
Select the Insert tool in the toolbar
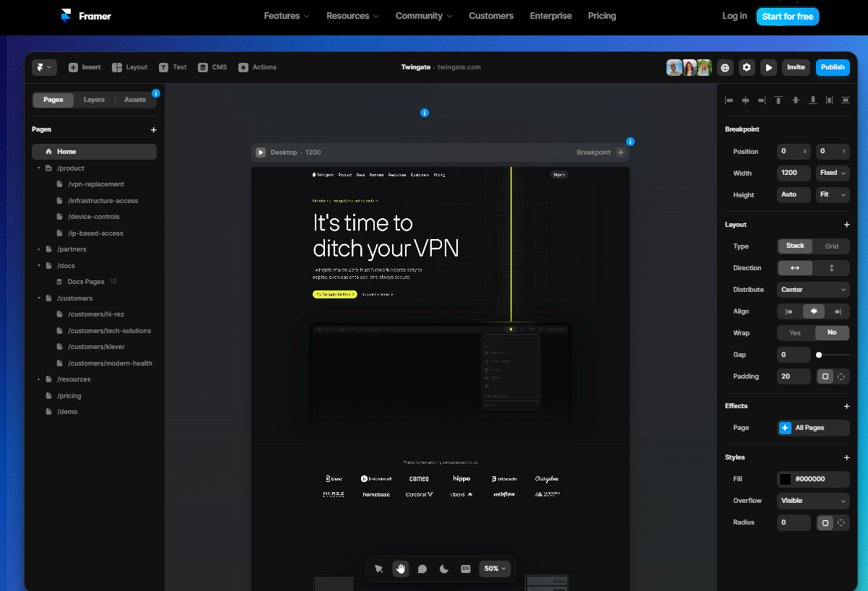click(x=84, y=67)
